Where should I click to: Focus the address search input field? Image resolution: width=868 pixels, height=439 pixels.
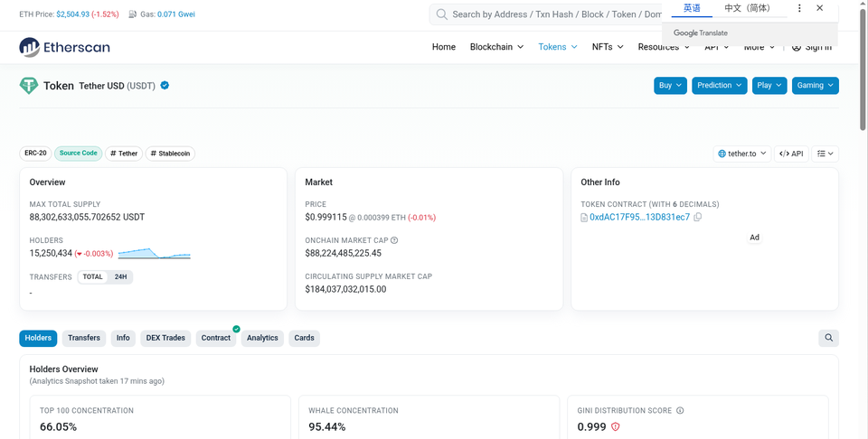point(556,14)
